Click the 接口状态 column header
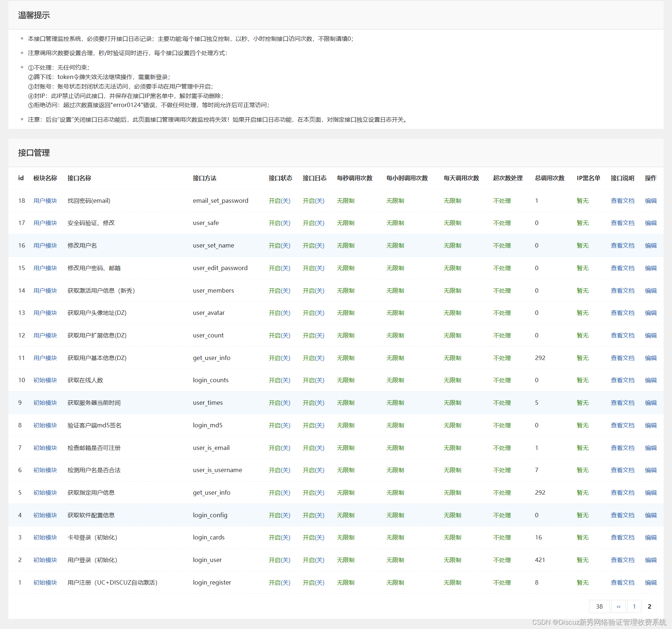The width and height of the screenshot is (672, 629). point(280,178)
